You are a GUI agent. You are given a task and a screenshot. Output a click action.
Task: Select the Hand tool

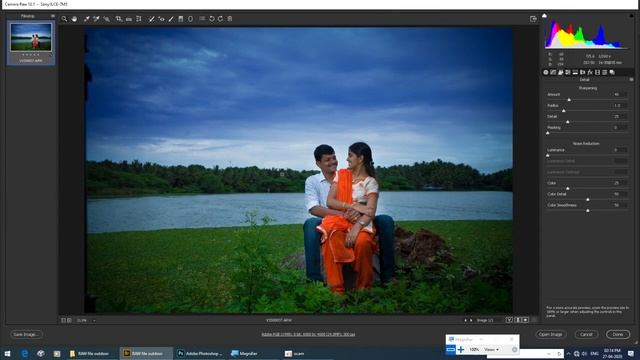74,19
